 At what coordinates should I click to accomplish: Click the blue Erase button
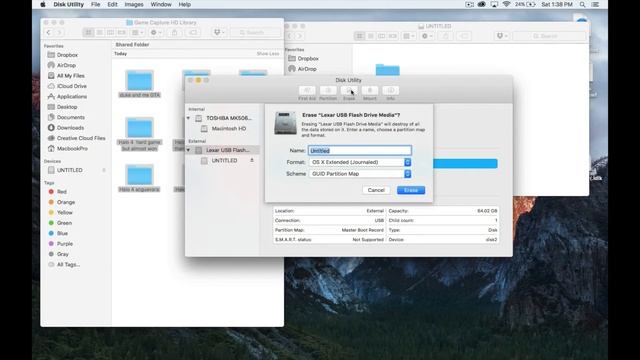(411, 190)
